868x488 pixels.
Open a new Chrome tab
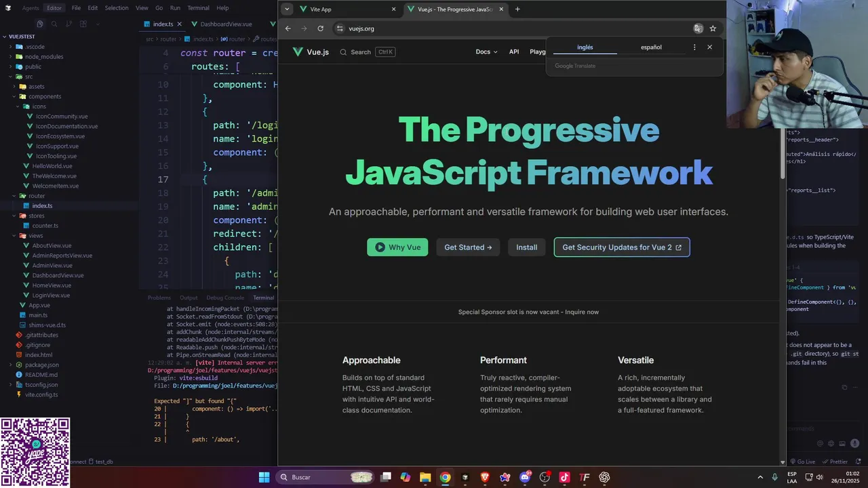point(517,9)
